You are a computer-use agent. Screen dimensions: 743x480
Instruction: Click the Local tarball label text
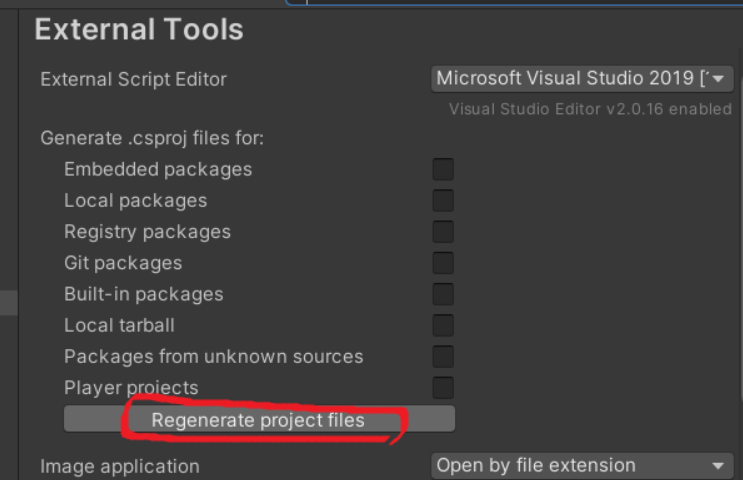pyautogui.click(x=119, y=325)
